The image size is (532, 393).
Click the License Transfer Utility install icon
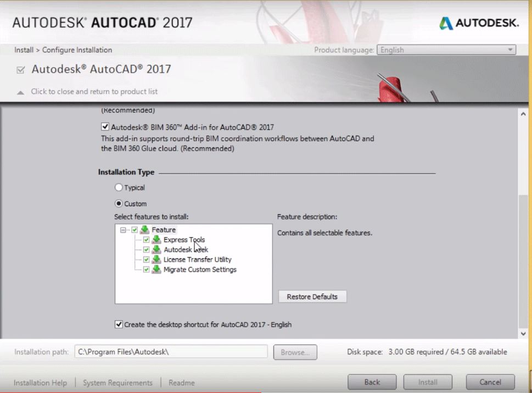(x=156, y=259)
